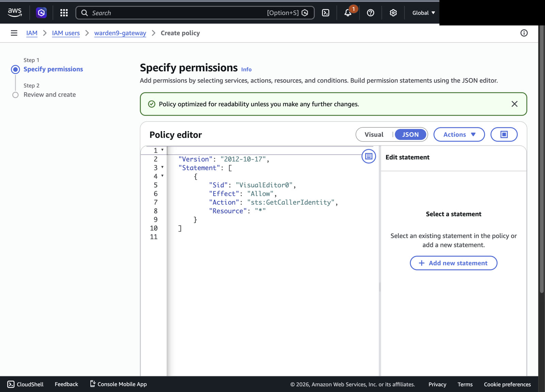Open Console Mobile App link
Viewport: 545px width, 392px height.
point(119,384)
